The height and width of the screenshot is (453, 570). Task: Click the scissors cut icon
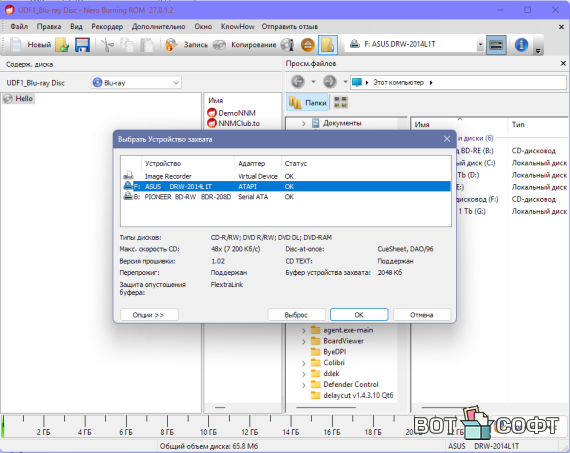pos(107,45)
